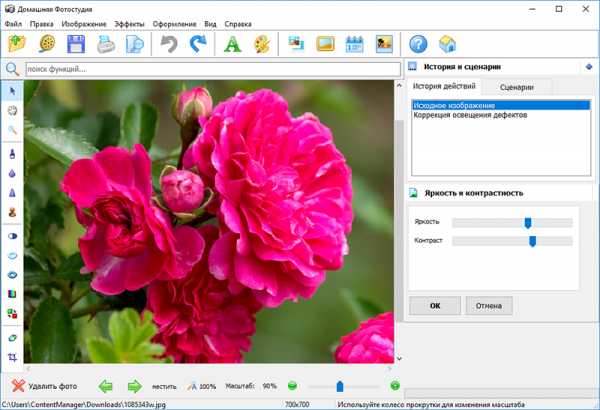Click Удалить фото button
Image resolution: width=600 pixels, height=410 pixels.
[44, 386]
